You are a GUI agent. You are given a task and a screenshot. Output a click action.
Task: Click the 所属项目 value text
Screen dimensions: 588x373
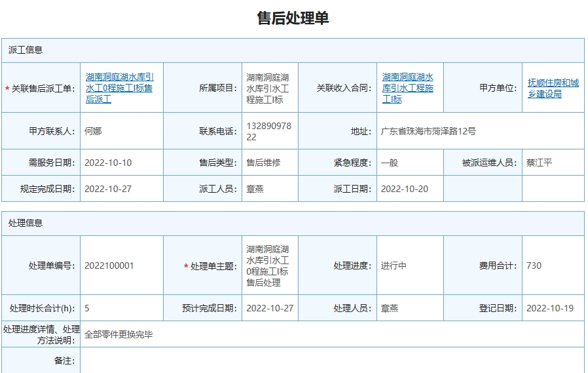(x=267, y=88)
